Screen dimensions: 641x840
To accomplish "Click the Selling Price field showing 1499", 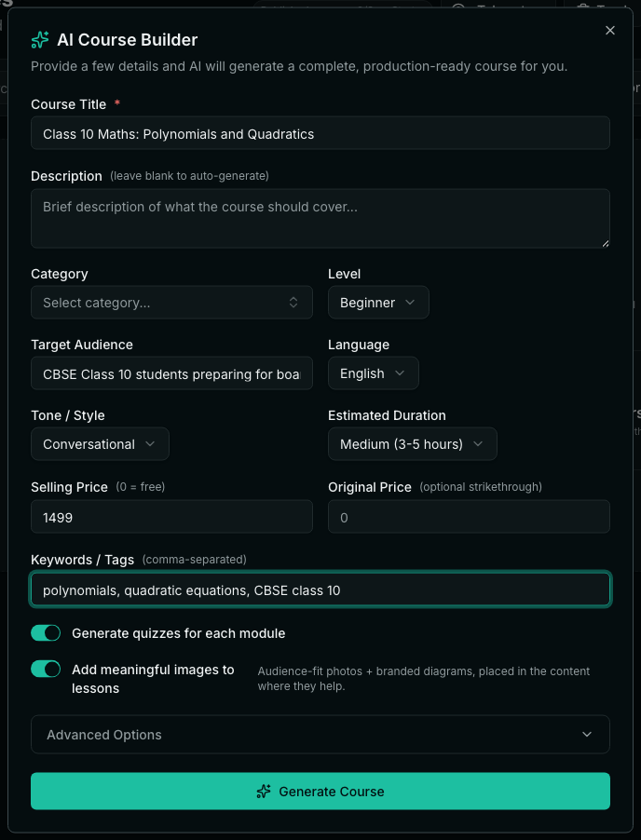I will (171, 517).
